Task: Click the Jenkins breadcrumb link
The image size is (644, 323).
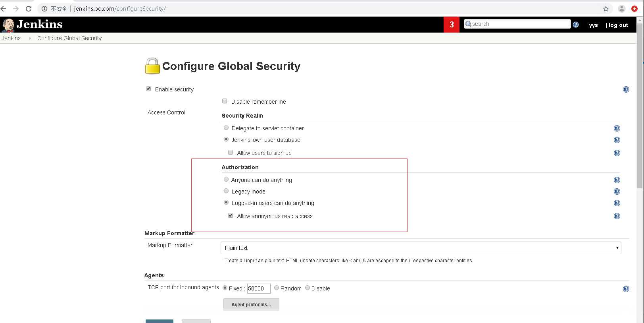Action: click(11, 38)
